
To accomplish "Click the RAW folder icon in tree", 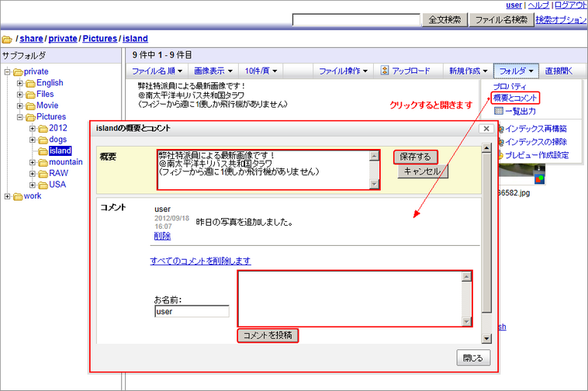I will click(43, 173).
